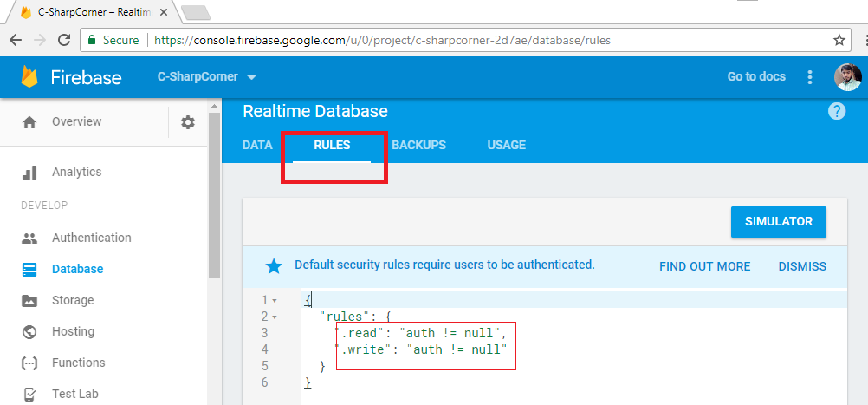Click line number 6 in editor
The width and height of the screenshot is (868, 405).
click(264, 382)
